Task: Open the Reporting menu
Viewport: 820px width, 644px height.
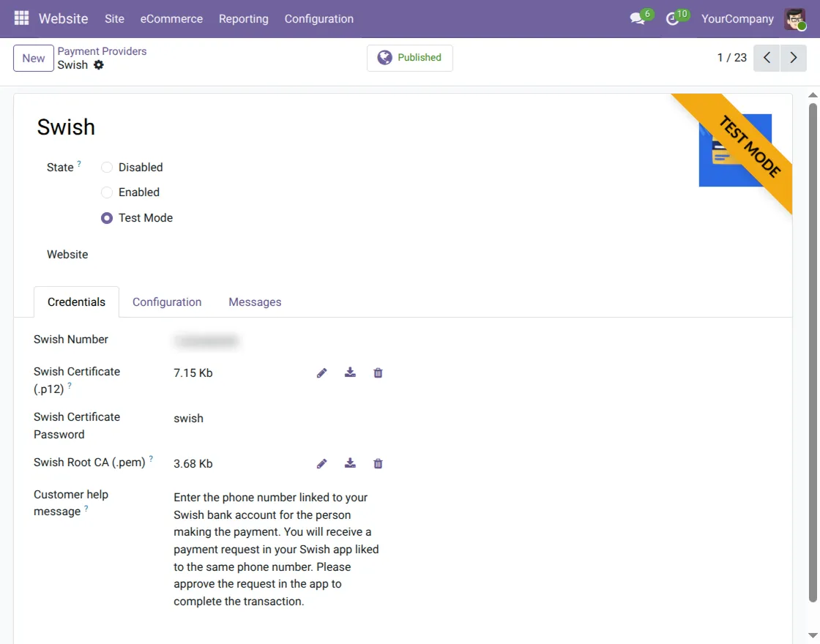Action: click(x=244, y=19)
